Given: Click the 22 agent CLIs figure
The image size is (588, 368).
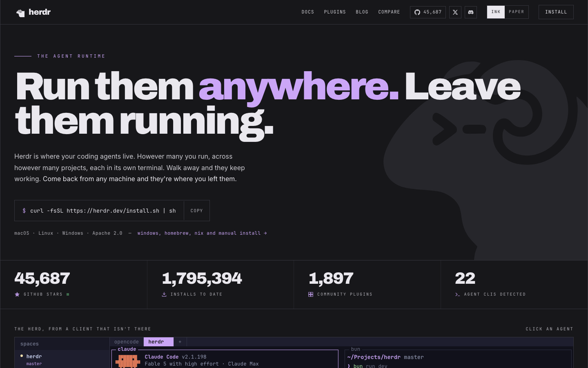Looking at the screenshot, I should pyautogui.click(x=465, y=278).
